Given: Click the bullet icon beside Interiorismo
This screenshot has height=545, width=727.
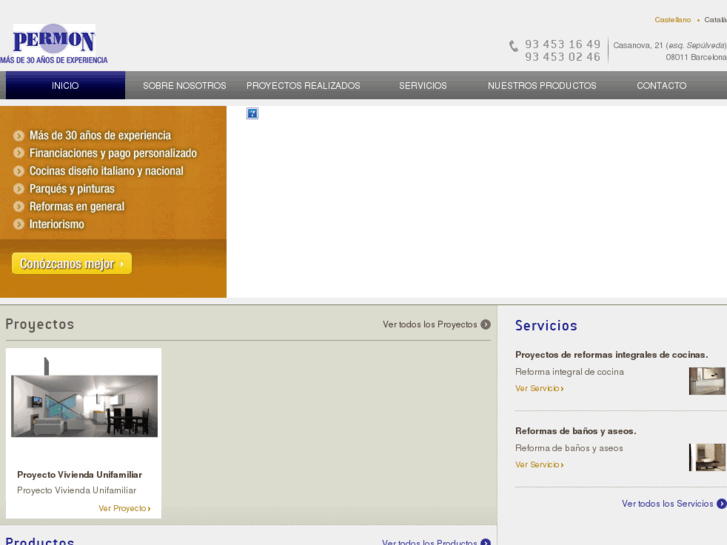Looking at the screenshot, I should click(19, 224).
